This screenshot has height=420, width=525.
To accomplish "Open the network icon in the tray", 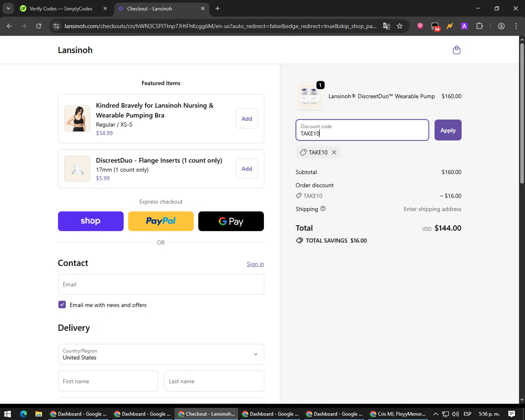I will coord(446,414).
